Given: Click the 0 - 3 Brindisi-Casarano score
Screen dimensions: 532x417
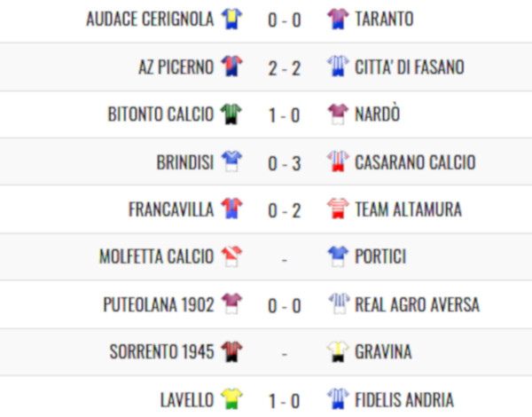Looking at the screenshot, I should pos(285,163).
